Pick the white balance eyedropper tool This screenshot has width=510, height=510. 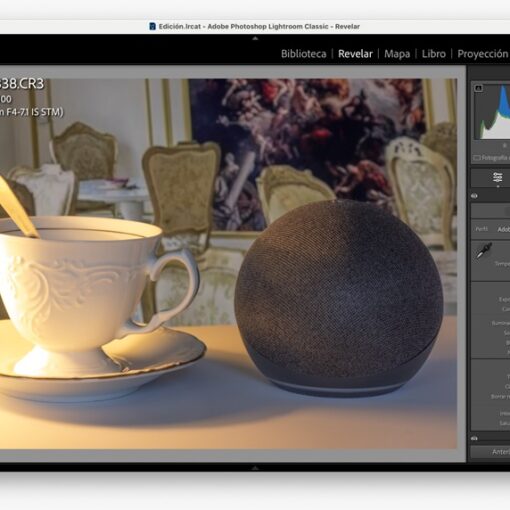click(484, 251)
